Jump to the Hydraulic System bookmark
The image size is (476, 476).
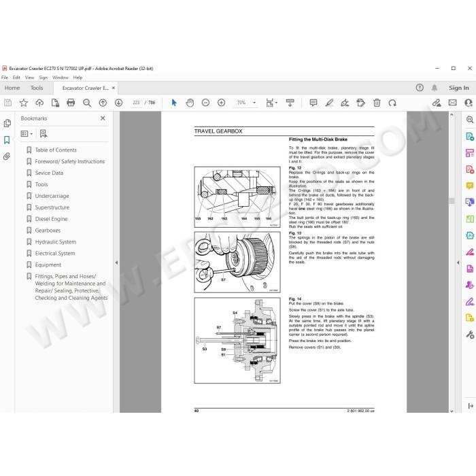56,242
